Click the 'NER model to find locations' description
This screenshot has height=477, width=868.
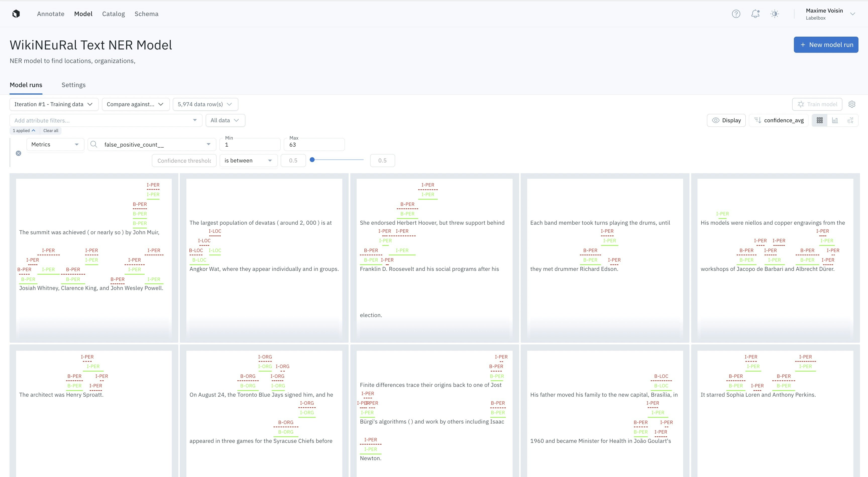pyautogui.click(x=72, y=61)
